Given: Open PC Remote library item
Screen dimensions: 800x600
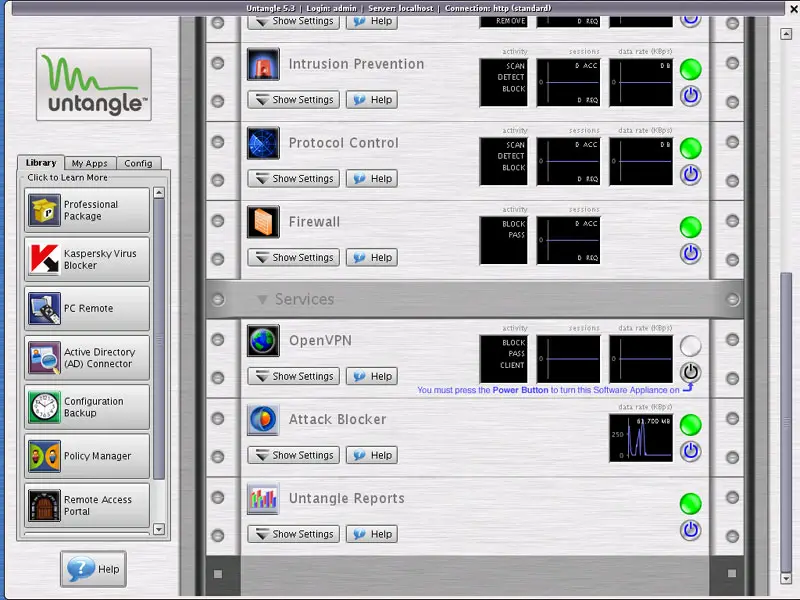Looking at the screenshot, I should (x=87, y=308).
